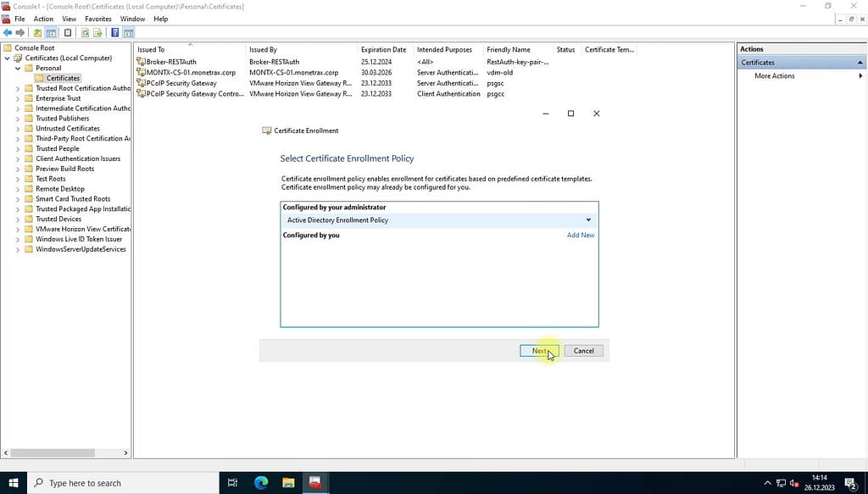The height and width of the screenshot is (494, 868).
Task: Expand More Actions submenu arrow
Action: click(860, 76)
